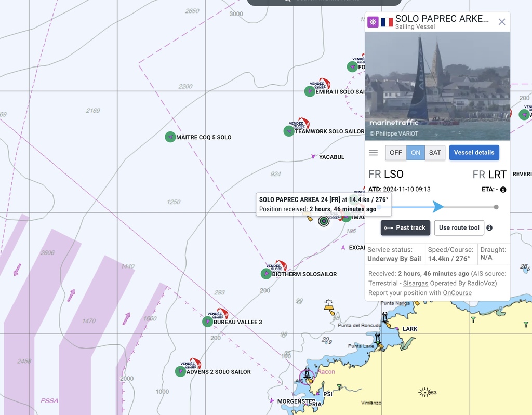This screenshot has height=415, width=532.
Task: Click the offshore buoy beacon north of Punta del Roncudo
Action: [x=329, y=307]
